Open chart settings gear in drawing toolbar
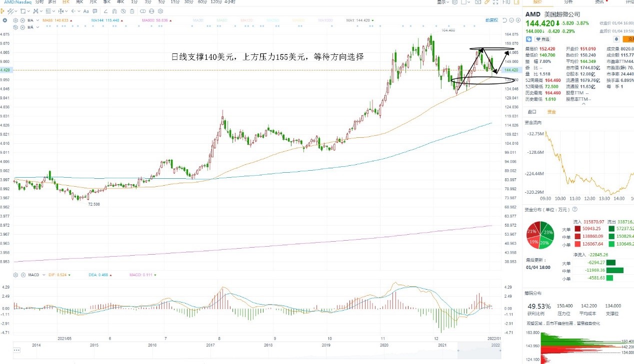 [160, 11]
